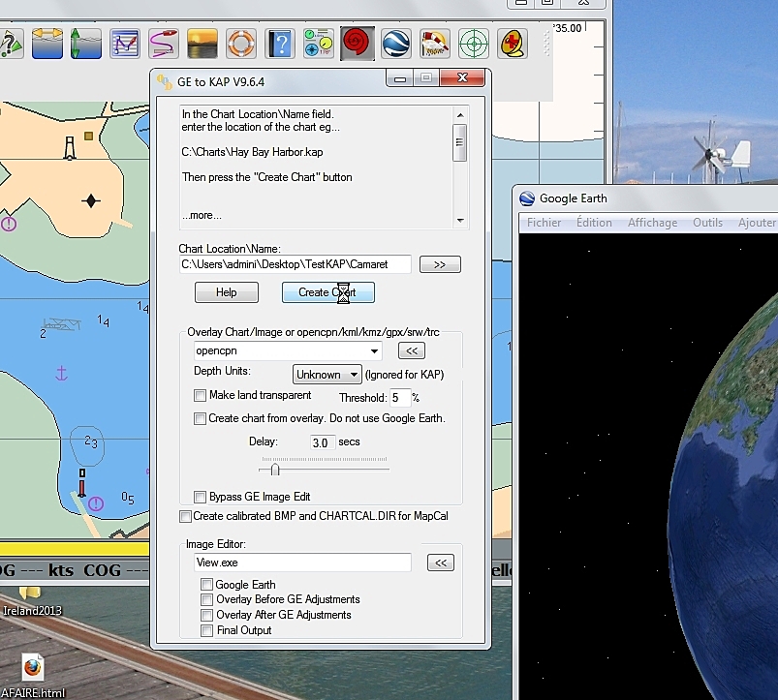778x700 pixels.
Task: Click the depth sounding 23 on chart
Action: pos(91,441)
